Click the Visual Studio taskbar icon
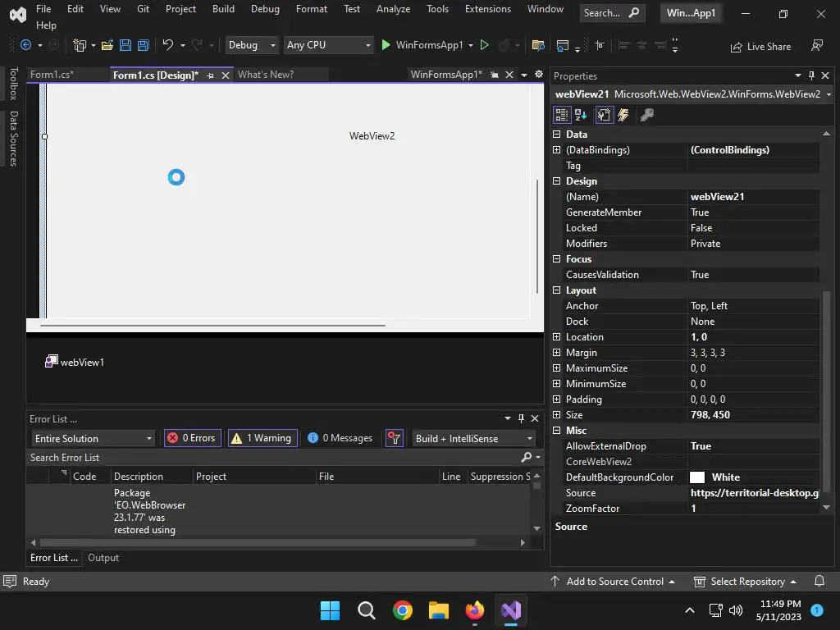This screenshot has width=840, height=630. [x=511, y=610]
